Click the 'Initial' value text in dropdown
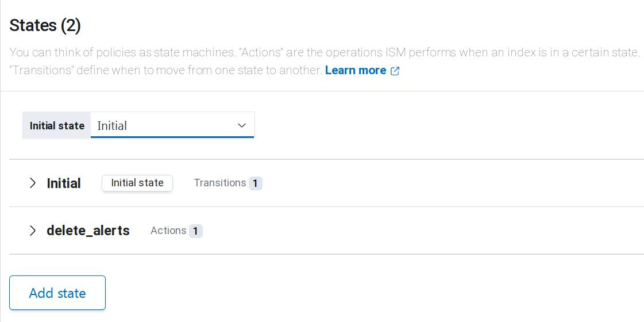This screenshot has width=644, height=322. [112, 126]
